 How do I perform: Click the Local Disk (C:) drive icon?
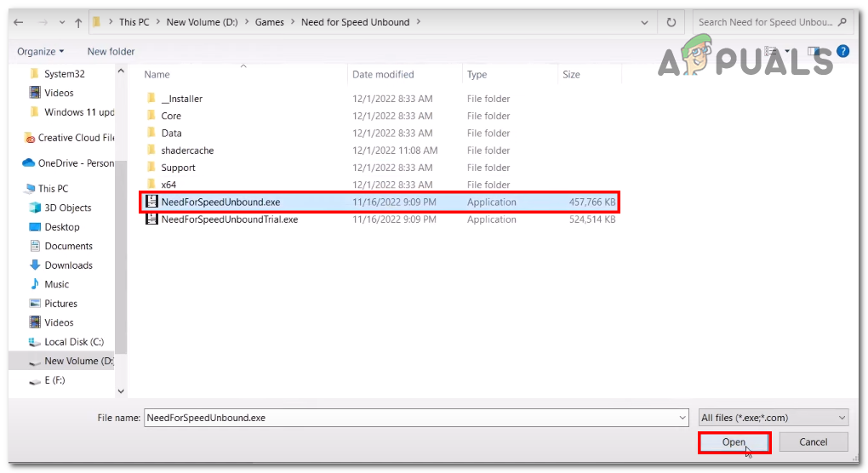point(35,342)
